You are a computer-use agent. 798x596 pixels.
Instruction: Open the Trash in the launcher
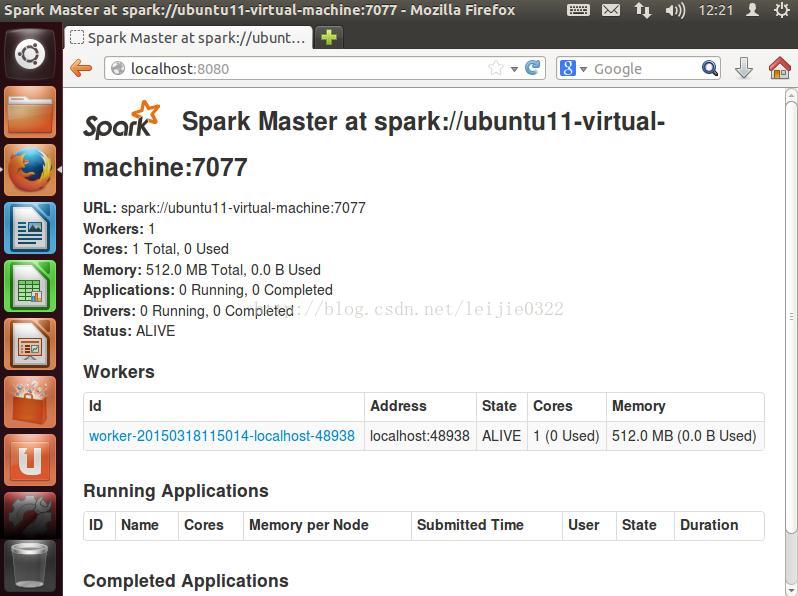click(x=30, y=566)
